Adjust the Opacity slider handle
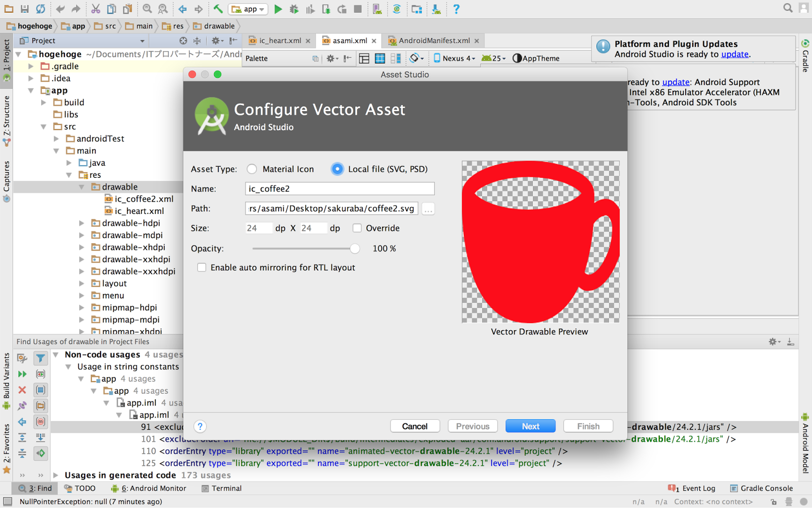This screenshot has height=508, width=812. tap(355, 248)
